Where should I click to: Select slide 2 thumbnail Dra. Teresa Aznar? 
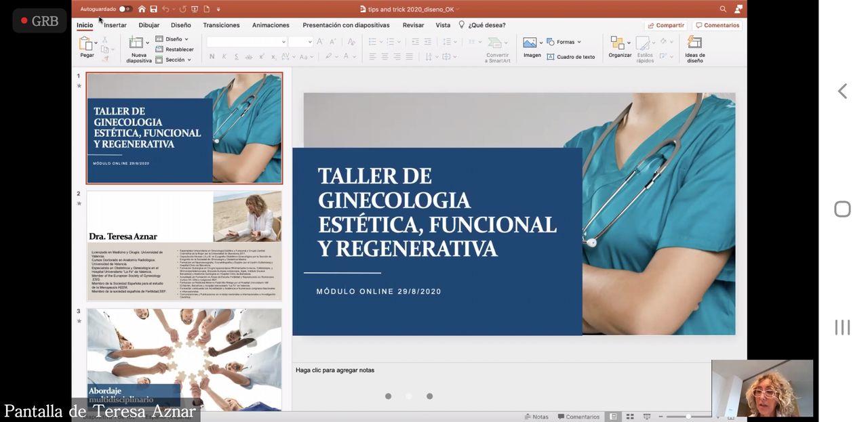click(184, 246)
